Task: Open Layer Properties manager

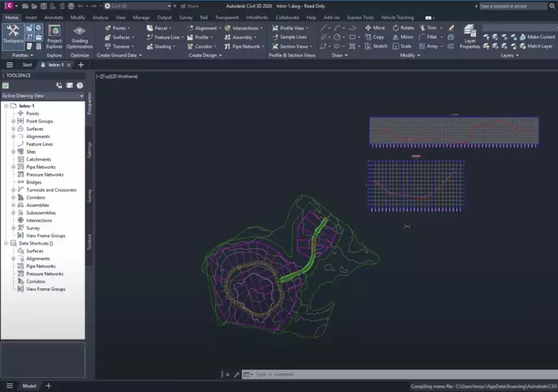Action: click(x=469, y=37)
